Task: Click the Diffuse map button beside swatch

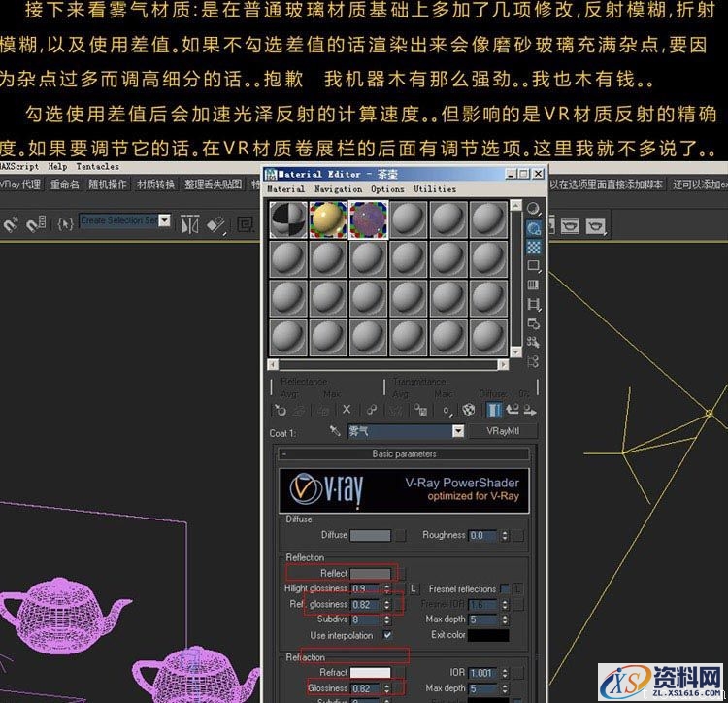Action: pyautogui.click(x=400, y=535)
